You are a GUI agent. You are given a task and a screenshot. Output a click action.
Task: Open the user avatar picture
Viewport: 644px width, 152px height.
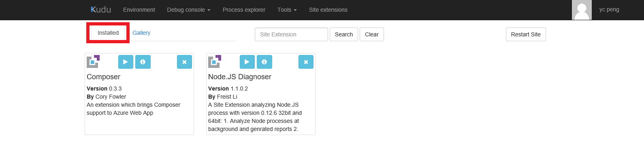tap(582, 10)
